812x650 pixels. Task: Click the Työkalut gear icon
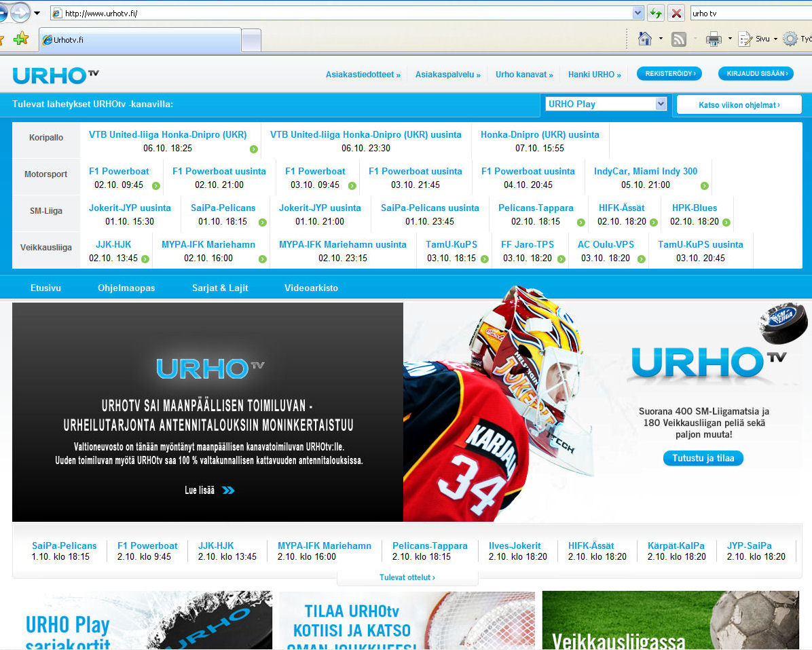pos(790,39)
